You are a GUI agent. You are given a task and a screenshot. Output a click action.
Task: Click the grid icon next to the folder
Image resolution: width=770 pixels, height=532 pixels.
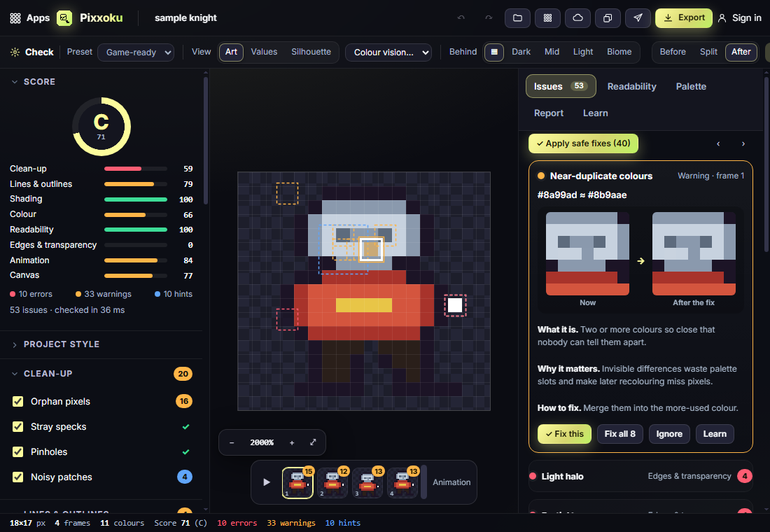547,18
